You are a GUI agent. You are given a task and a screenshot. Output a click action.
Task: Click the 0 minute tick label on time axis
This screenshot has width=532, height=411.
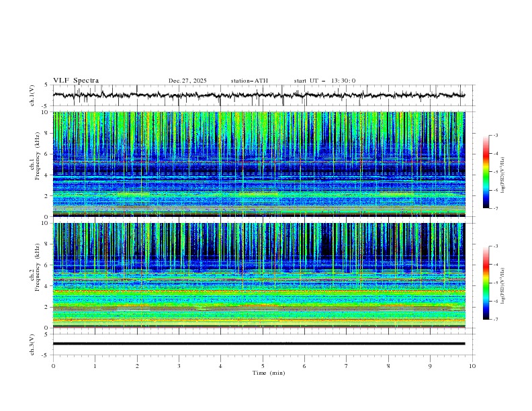[53, 367]
